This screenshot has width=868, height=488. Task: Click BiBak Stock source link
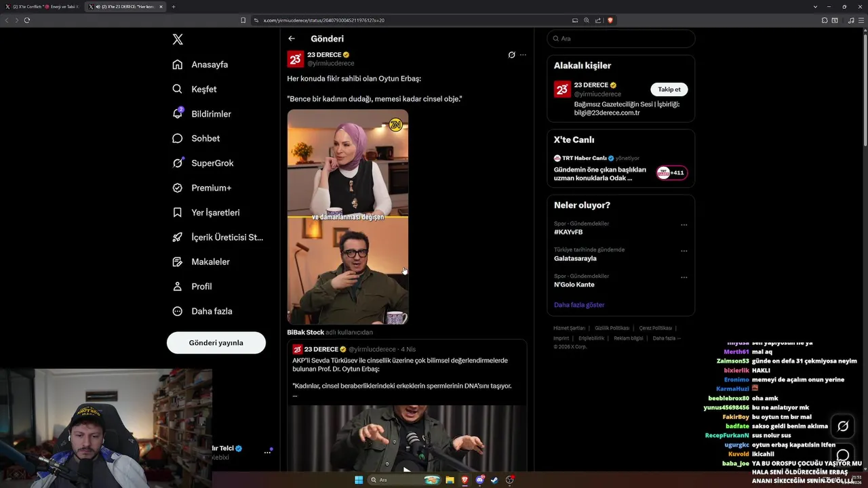(306, 332)
